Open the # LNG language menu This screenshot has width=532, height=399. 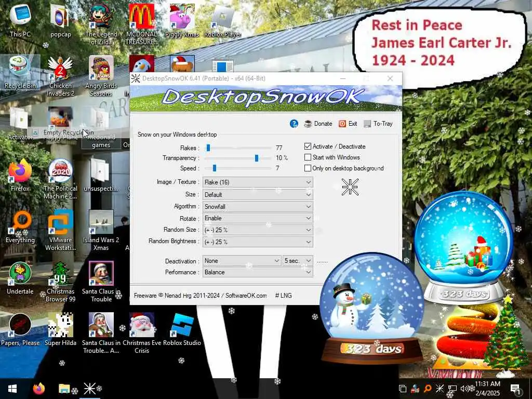283,296
